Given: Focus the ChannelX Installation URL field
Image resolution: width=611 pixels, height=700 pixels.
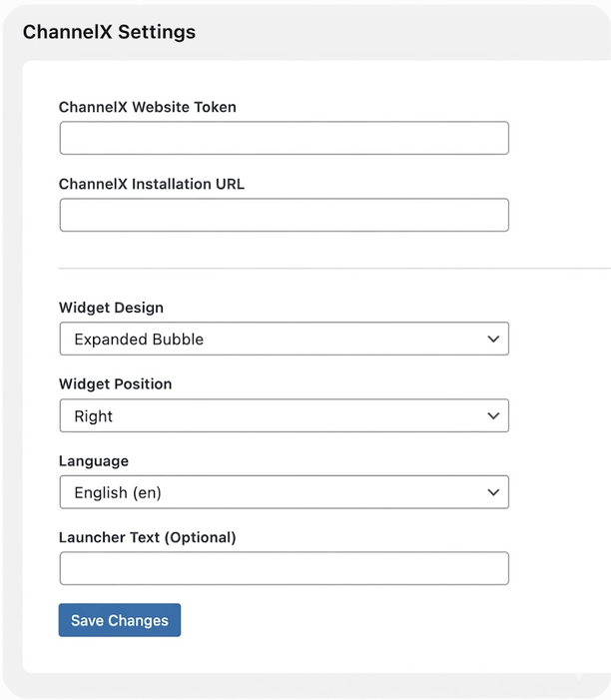Looking at the screenshot, I should point(285,215).
